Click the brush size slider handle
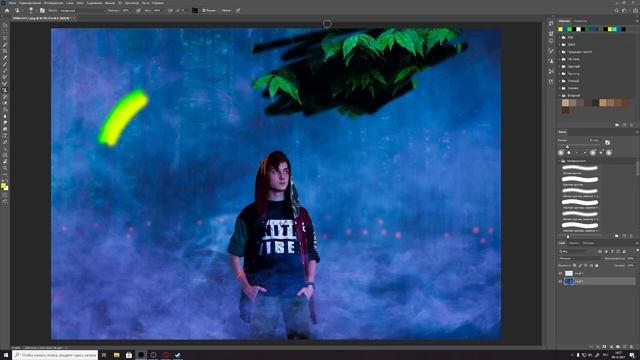This screenshot has height=360, width=640. click(x=567, y=147)
